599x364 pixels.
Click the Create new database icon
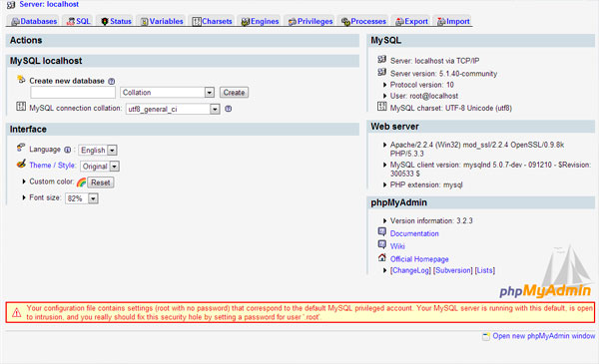point(21,80)
